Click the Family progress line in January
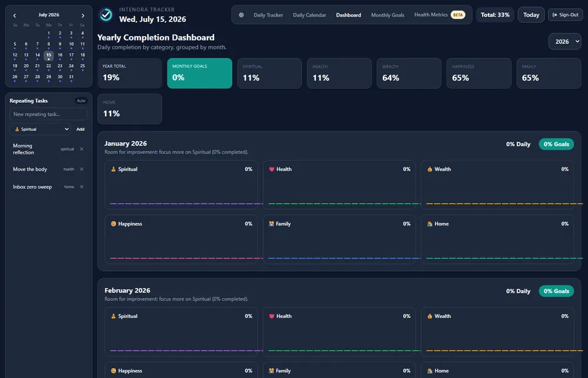Viewport: 588px width, 378px height. pos(344,258)
